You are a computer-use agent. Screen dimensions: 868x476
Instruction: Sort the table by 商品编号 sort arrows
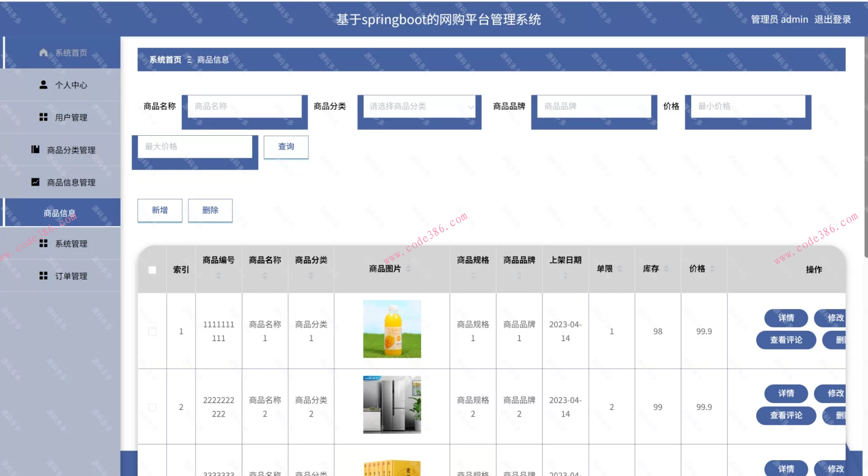tap(218, 276)
